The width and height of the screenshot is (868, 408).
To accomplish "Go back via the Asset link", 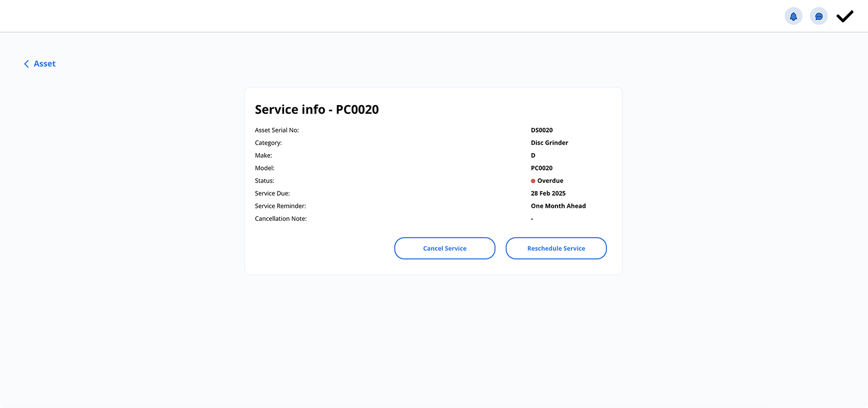I will 45,64.
